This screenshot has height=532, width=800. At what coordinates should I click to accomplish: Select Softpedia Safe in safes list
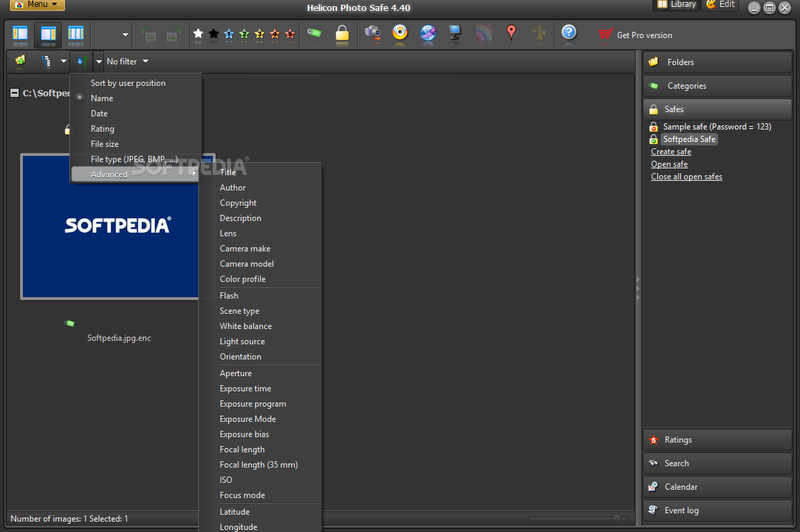click(689, 139)
